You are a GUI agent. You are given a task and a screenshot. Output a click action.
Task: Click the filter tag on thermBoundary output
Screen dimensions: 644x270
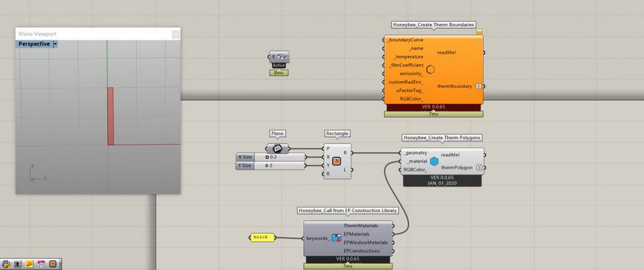point(478,86)
